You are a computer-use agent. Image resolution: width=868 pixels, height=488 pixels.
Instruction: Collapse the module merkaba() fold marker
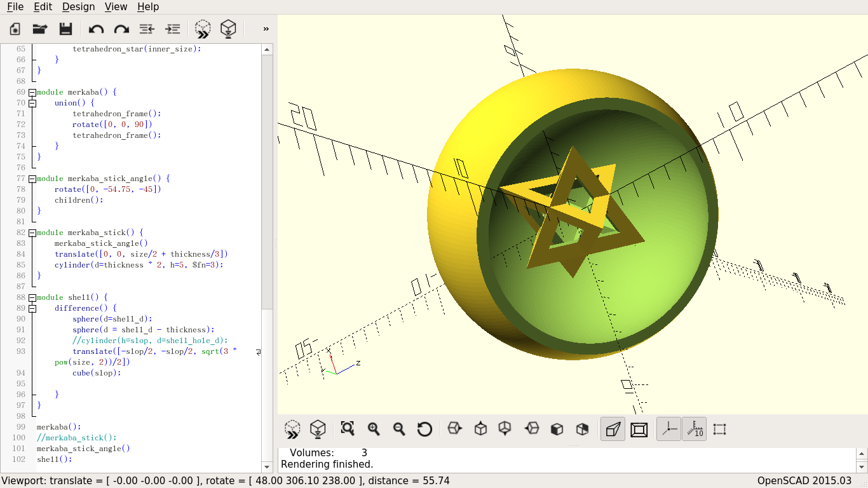tap(32, 92)
